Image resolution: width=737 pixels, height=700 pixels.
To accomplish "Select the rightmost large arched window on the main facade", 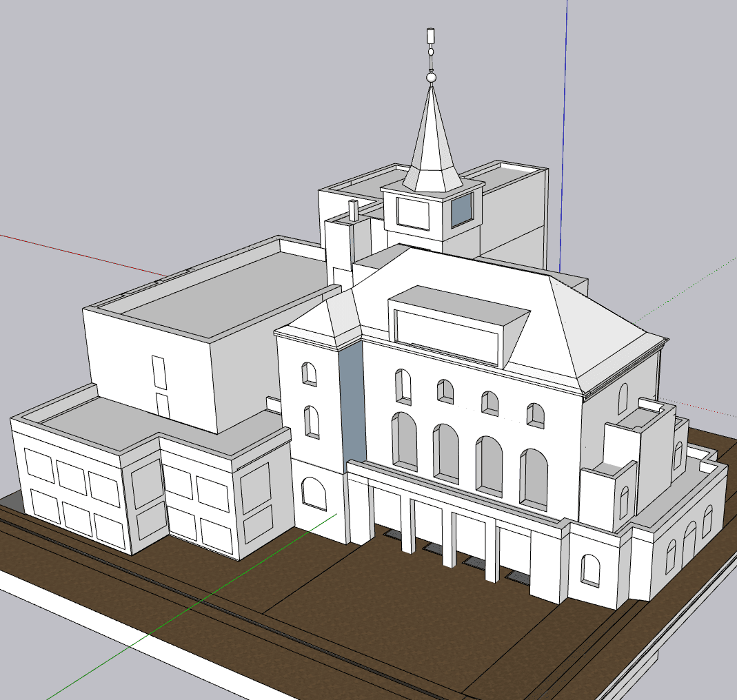I will (534, 480).
